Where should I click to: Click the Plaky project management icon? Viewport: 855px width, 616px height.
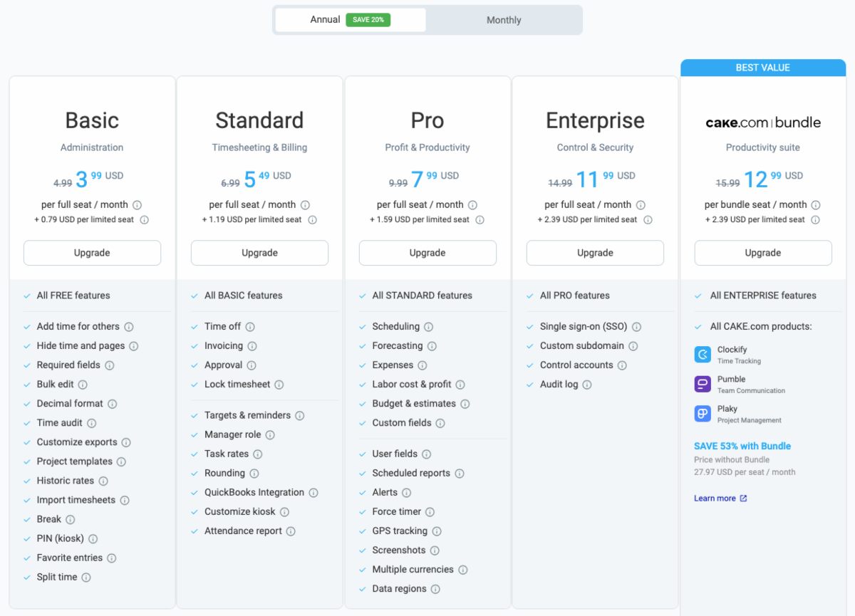703,414
